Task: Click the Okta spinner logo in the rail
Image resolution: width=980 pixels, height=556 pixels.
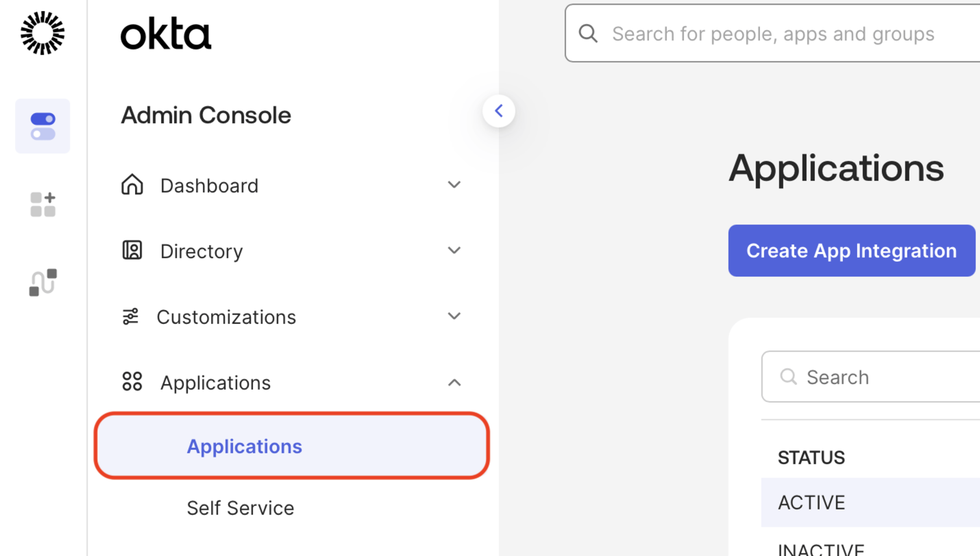Action: coord(42,33)
